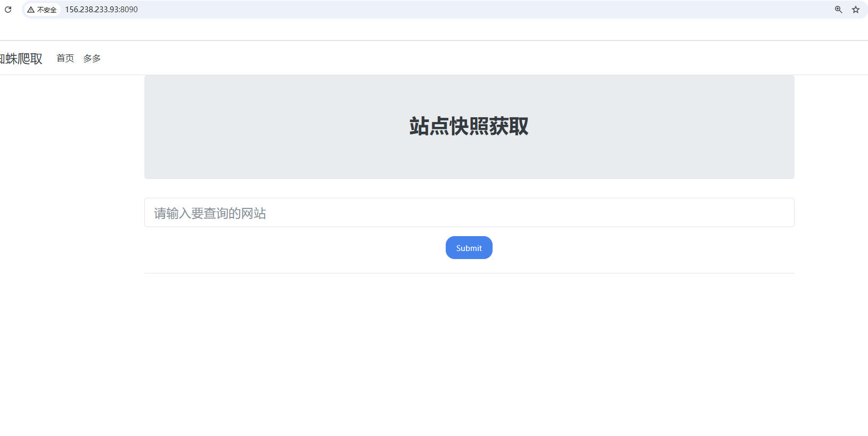Click the '不安全' site info label
The width and height of the screenshot is (868, 436).
[47, 10]
